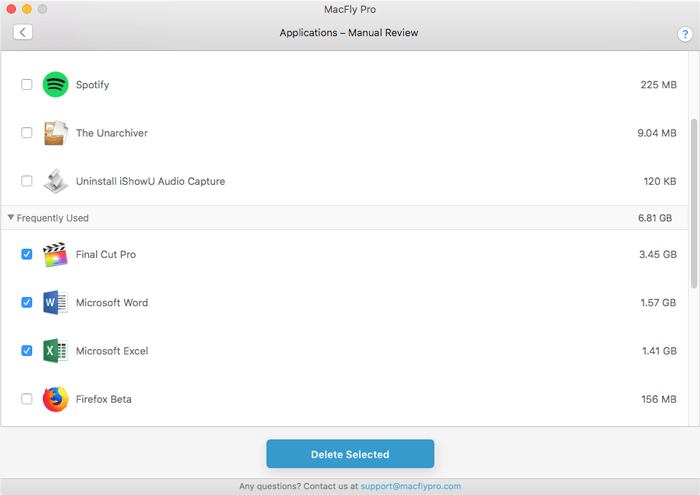Click The Unarchiver app icon
The image size is (700, 495).
coord(55,133)
